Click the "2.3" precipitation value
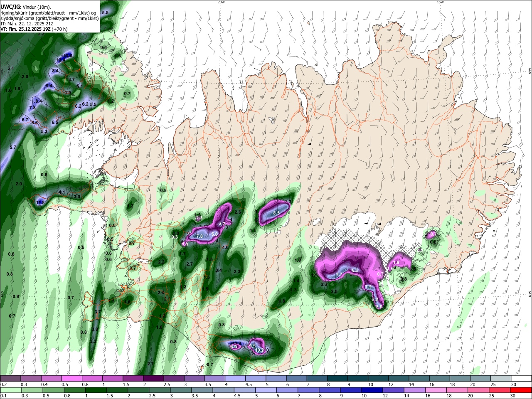Image resolution: width=532 pixels, height=399 pixels. [237, 272]
